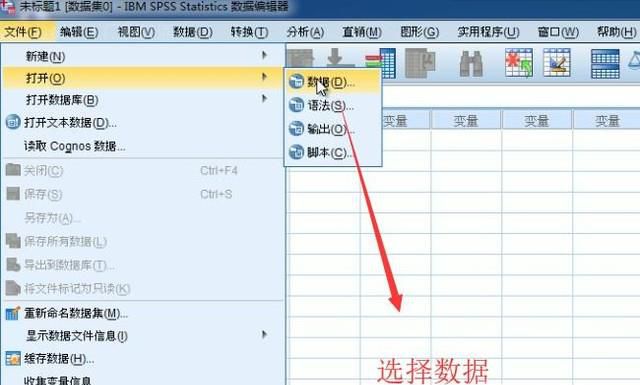Click the second 变量 column header

click(x=466, y=120)
